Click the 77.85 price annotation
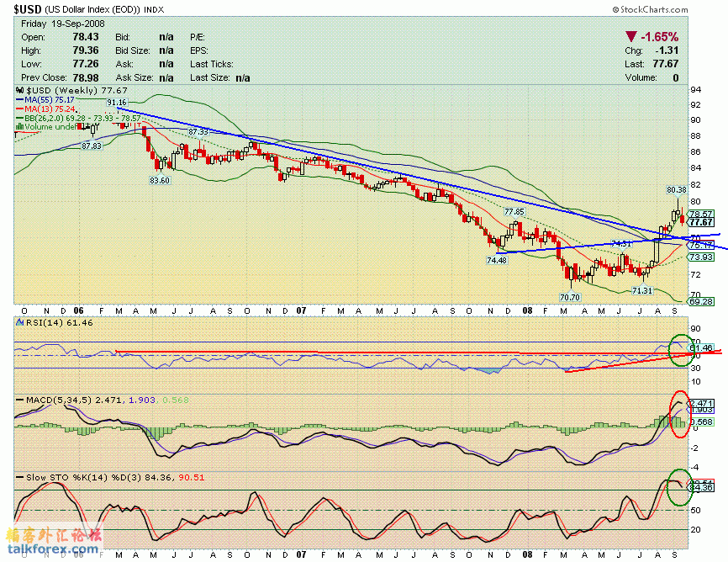 tap(514, 212)
